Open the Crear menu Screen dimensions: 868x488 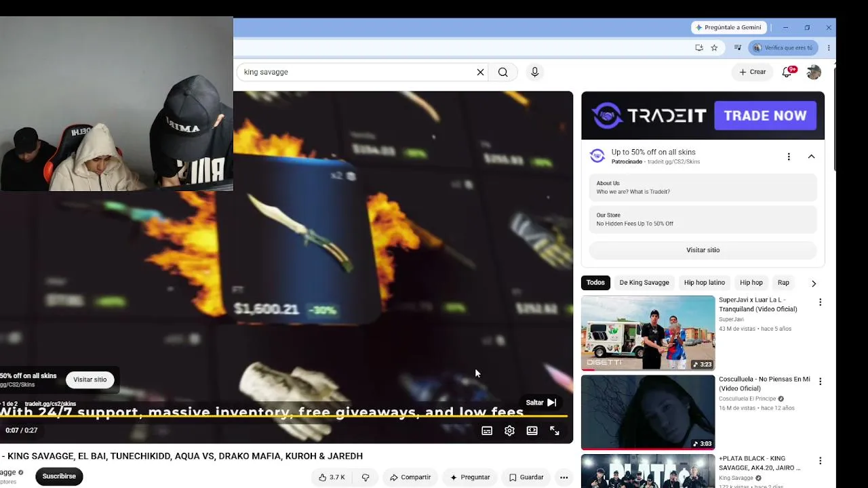(x=753, y=72)
